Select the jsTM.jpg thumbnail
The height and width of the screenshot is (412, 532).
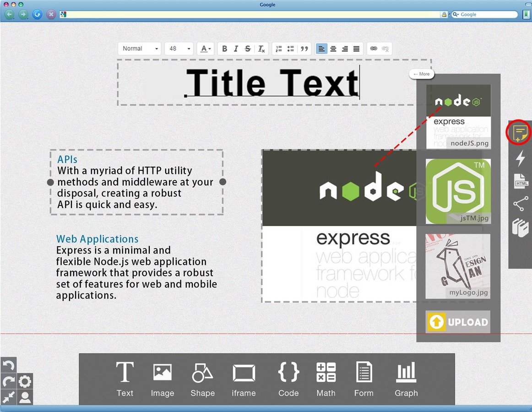click(458, 191)
